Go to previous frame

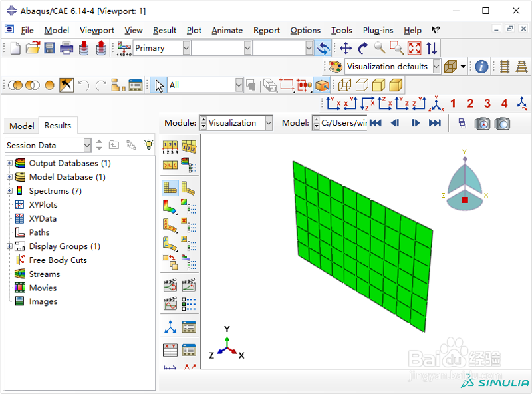(x=395, y=123)
